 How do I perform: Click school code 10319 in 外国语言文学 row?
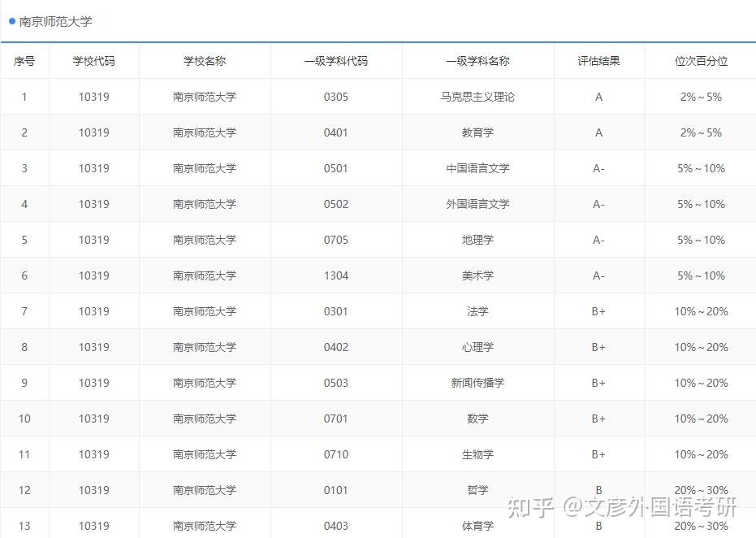[x=94, y=204]
